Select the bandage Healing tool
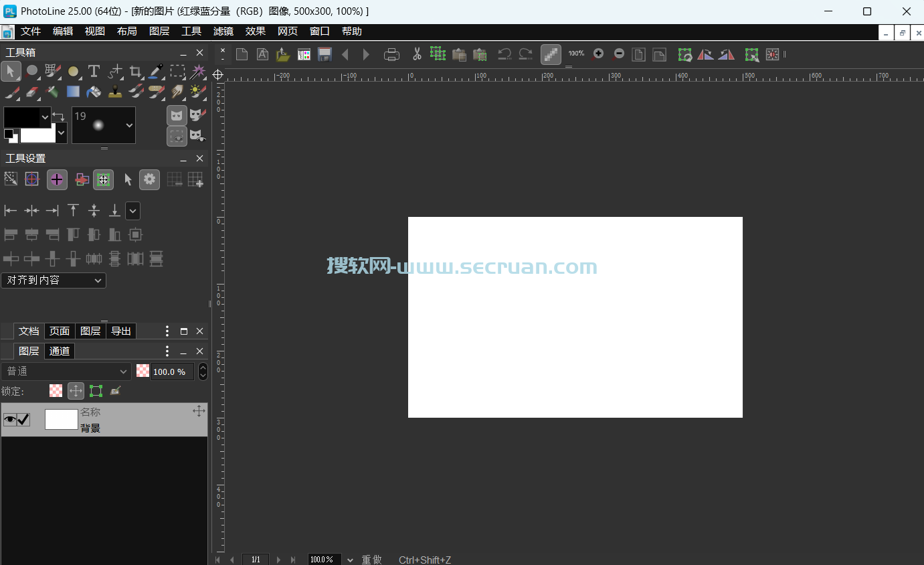The image size is (924, 565). 156,91
